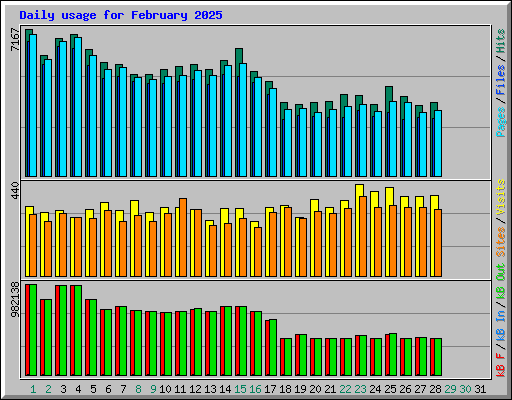512x400 pixels.
Task: Select day 26 on the x-axis
Action: point(405,389)
